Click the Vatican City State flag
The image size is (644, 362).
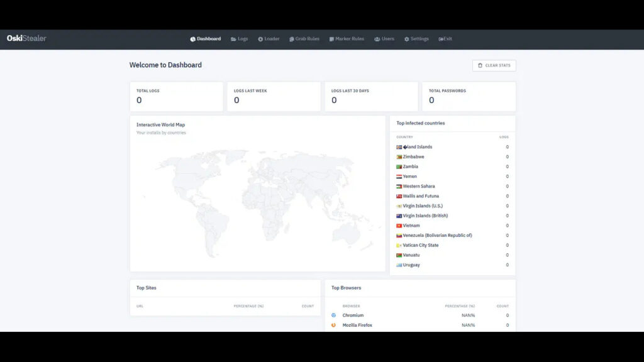(x=399, y=246)
